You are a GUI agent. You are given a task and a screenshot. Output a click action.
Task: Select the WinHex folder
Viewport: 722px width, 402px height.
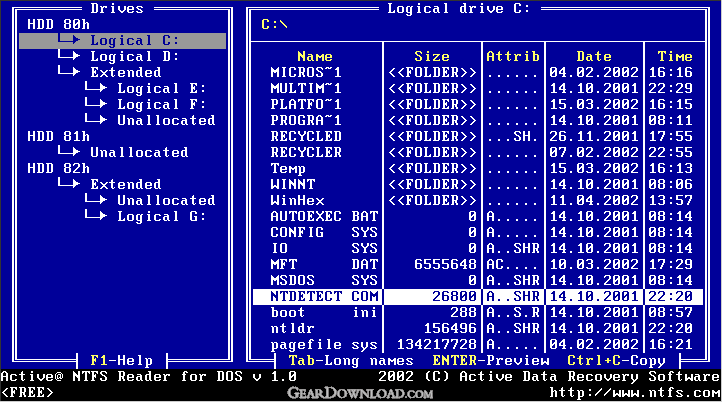(297, 200)
